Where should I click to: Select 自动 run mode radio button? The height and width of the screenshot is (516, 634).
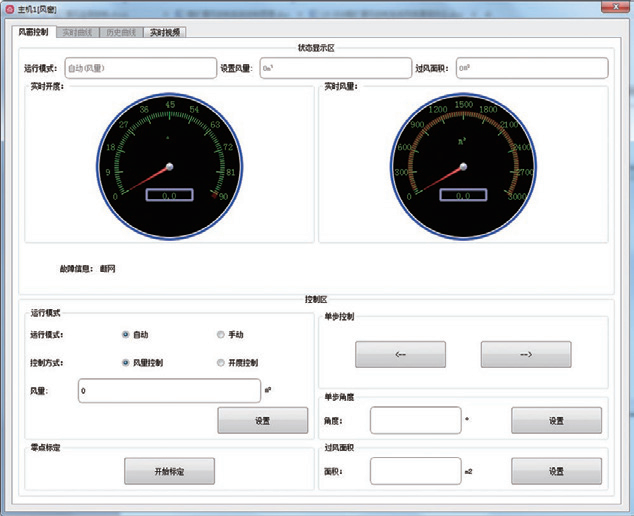[x=126, y=335]
